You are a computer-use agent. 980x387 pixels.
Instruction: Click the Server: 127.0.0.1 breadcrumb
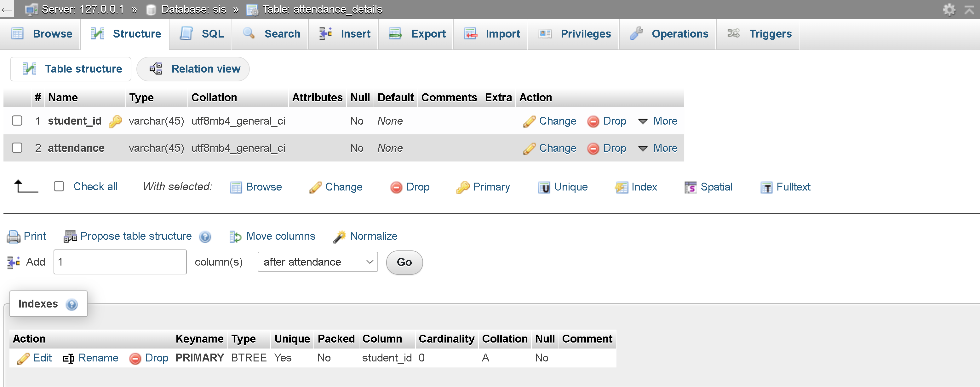(83, 9)
